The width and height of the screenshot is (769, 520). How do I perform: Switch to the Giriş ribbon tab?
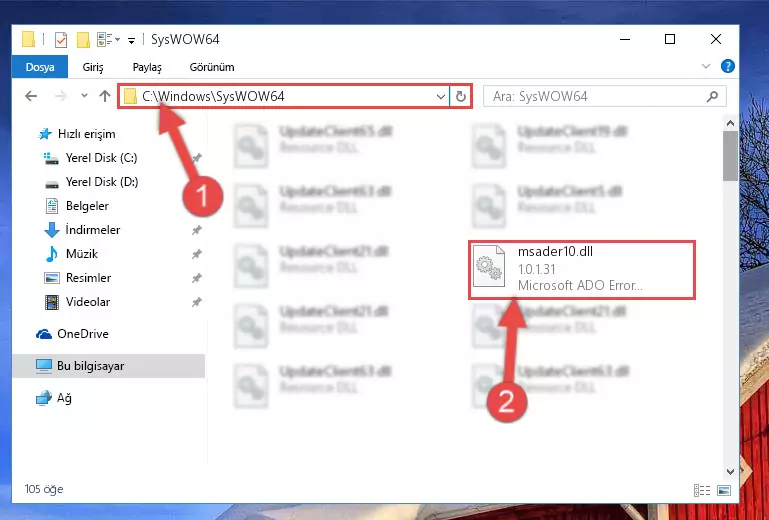93,67
